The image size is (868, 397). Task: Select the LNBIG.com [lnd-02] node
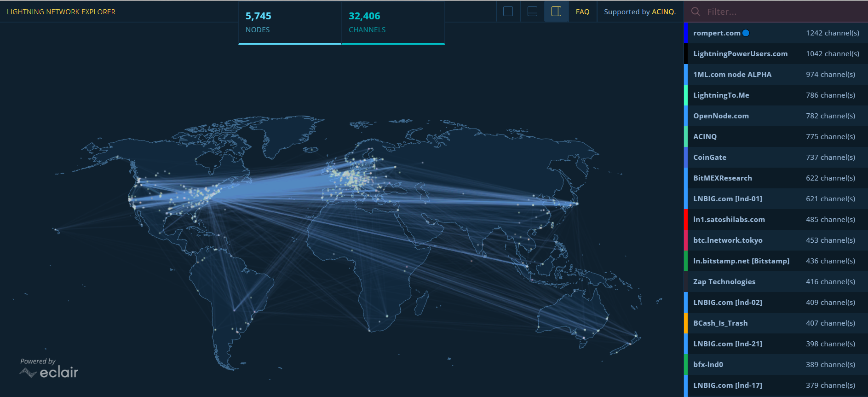(x=776, y=302)
